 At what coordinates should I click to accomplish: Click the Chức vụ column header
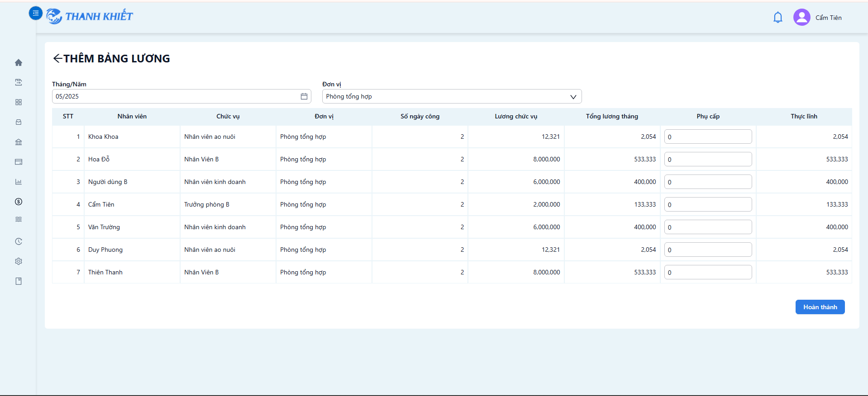228,116
